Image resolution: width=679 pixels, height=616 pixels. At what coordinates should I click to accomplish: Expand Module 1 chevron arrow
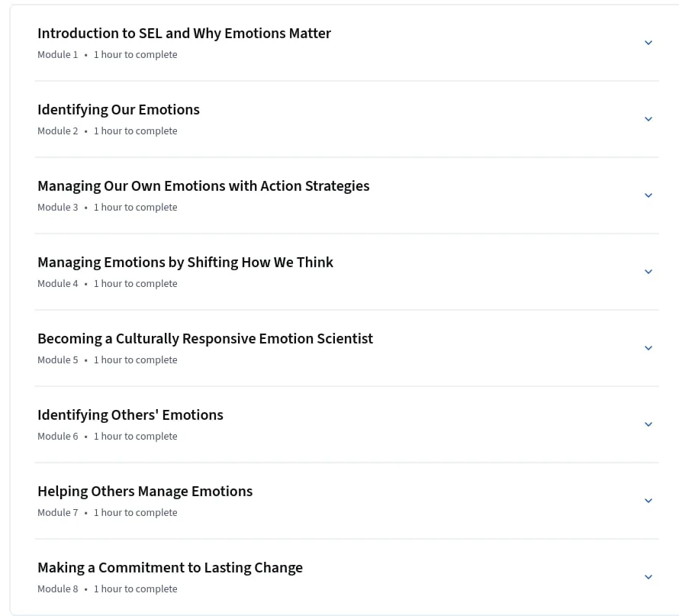click(648, 43)
